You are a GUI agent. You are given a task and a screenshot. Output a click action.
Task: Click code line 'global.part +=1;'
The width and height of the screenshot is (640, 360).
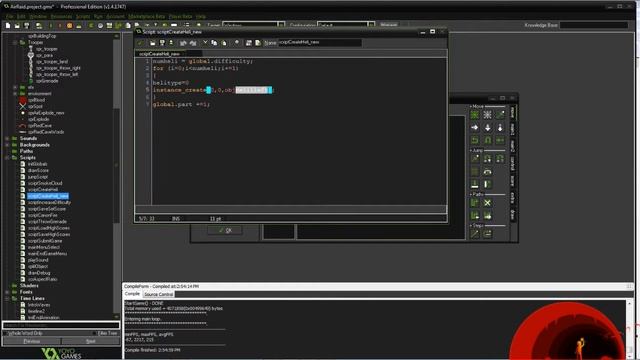181,104
